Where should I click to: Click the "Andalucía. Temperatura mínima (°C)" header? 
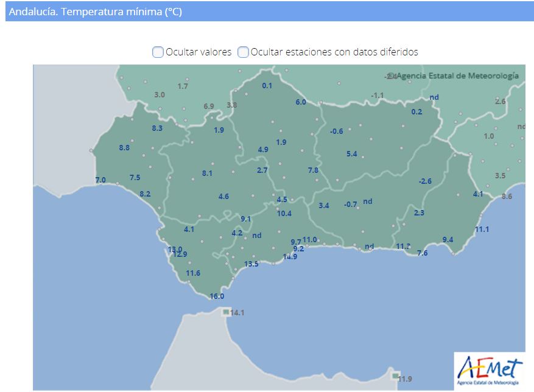point(96,12)
